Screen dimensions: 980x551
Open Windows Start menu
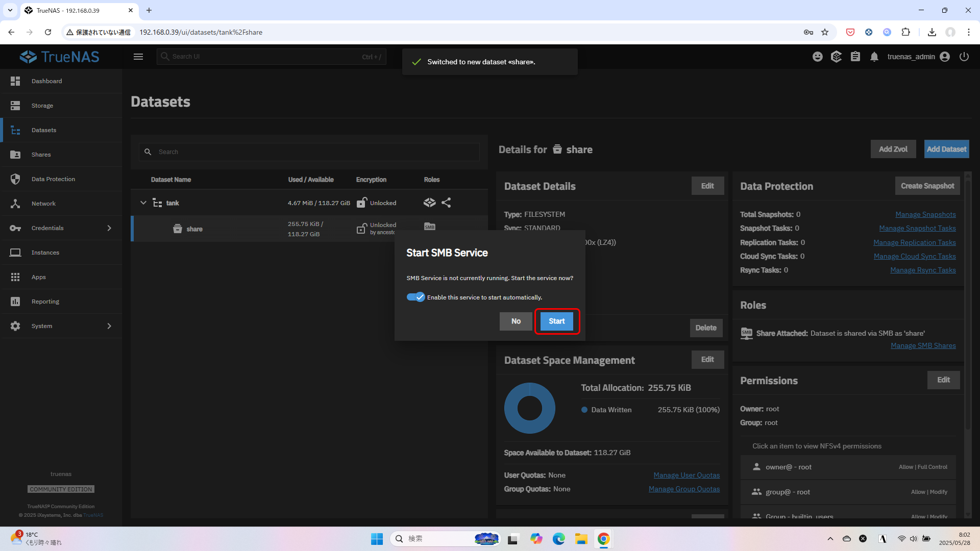point(377,539)
